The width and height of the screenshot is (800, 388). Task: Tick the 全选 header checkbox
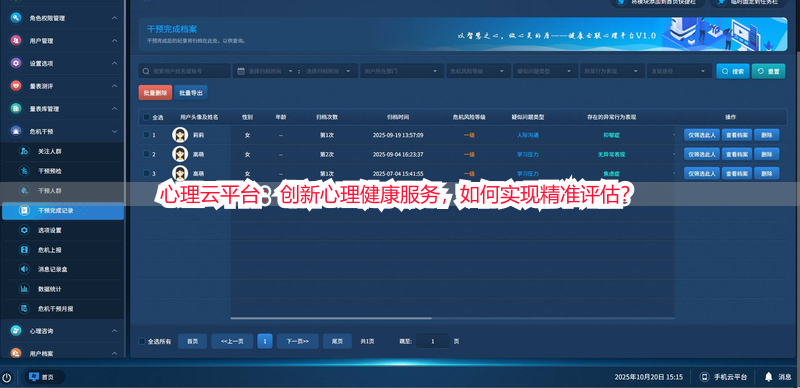(x=146, y=117)
